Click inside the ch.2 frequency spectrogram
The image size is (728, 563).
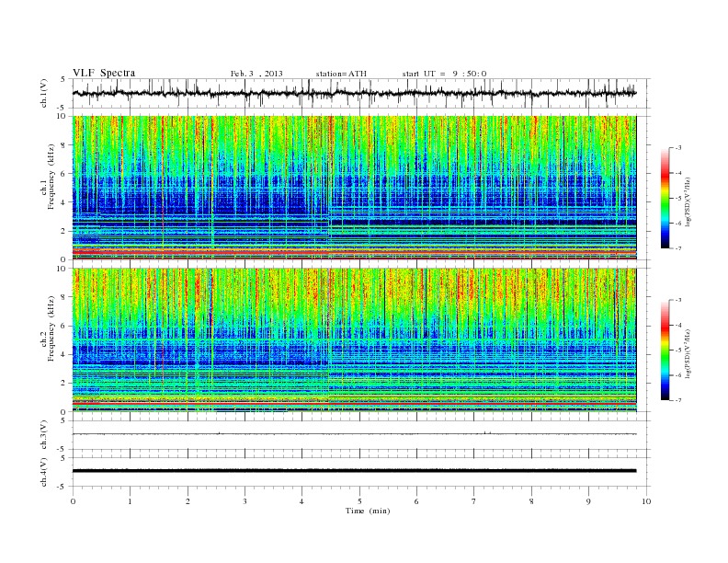354,340
